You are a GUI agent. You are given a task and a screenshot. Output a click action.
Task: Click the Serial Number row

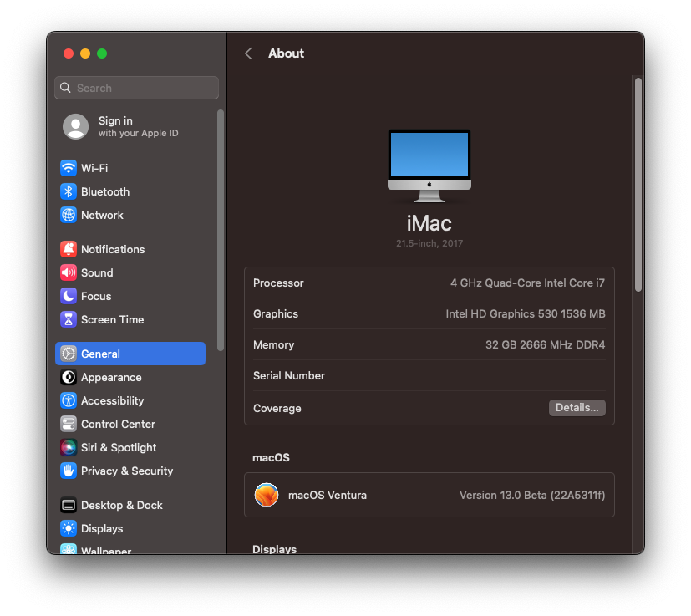[x=429, y=375]
